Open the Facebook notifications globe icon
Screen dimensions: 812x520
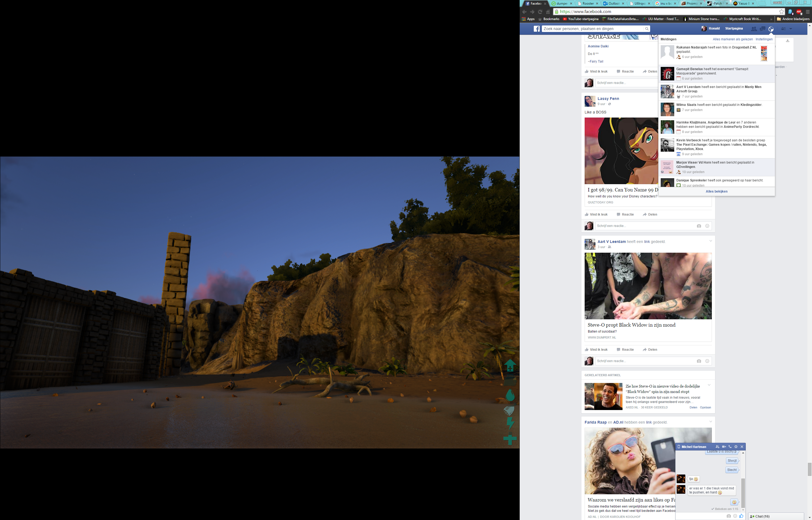pyautogui.click(x=771, y=29)
